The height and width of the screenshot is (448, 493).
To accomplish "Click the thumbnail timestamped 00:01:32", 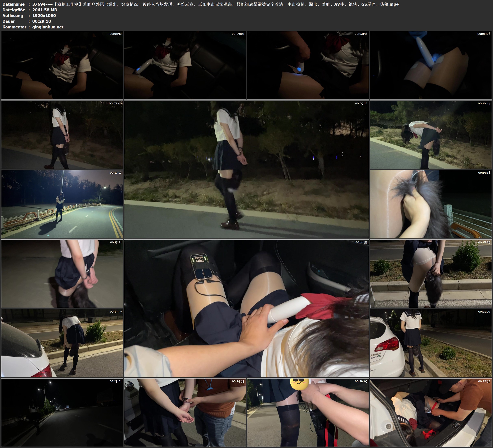I will (62, 65).
